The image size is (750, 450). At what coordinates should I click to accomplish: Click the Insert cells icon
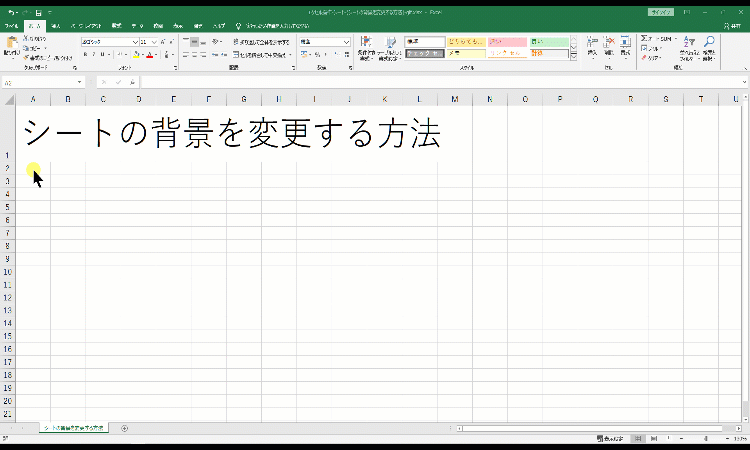[x=592, y=47]
